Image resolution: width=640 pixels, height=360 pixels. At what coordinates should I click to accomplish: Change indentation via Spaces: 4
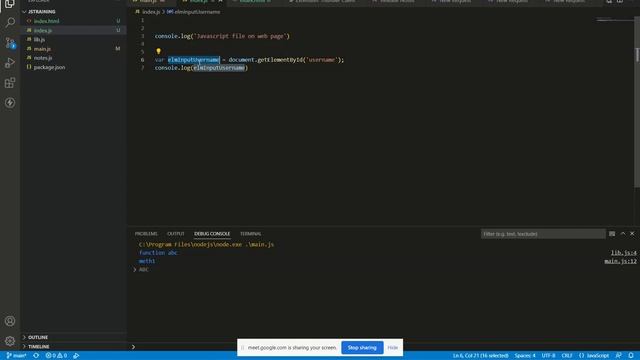click(x=525, y=356)
